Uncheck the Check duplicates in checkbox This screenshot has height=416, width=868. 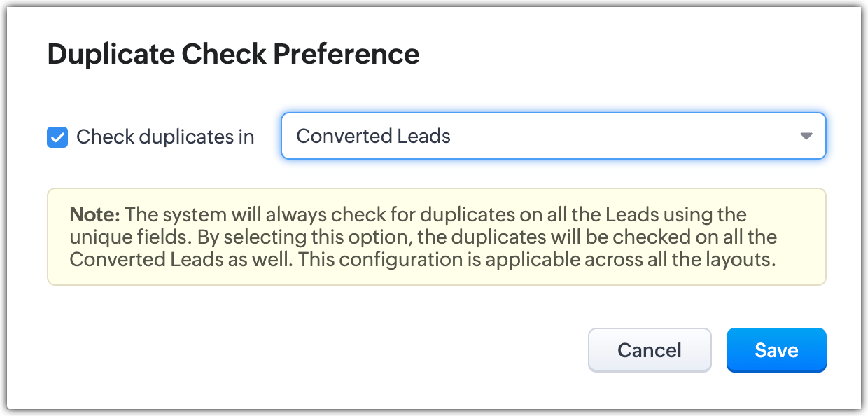[57, 137]
